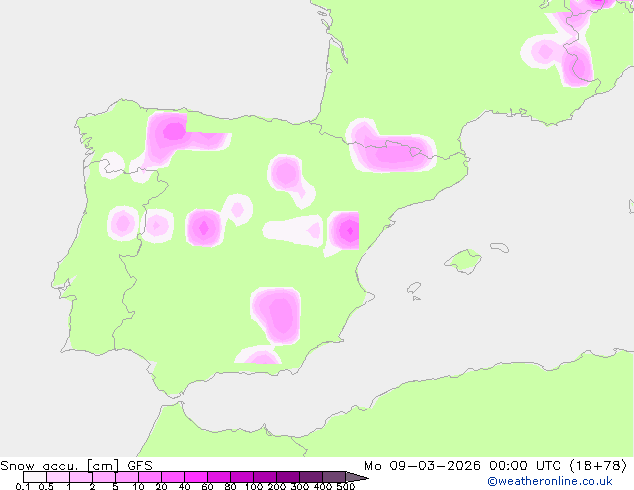
Task: Click the 400–500 cm legend swatch
Action: click(334, 477)
